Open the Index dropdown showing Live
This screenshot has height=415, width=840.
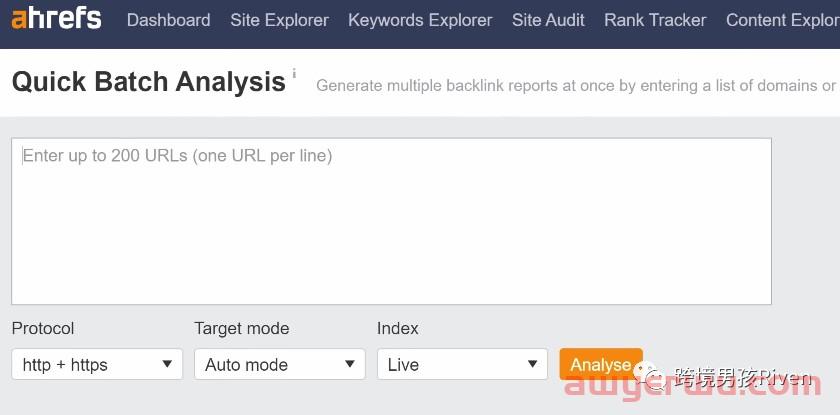coord(462,364)
